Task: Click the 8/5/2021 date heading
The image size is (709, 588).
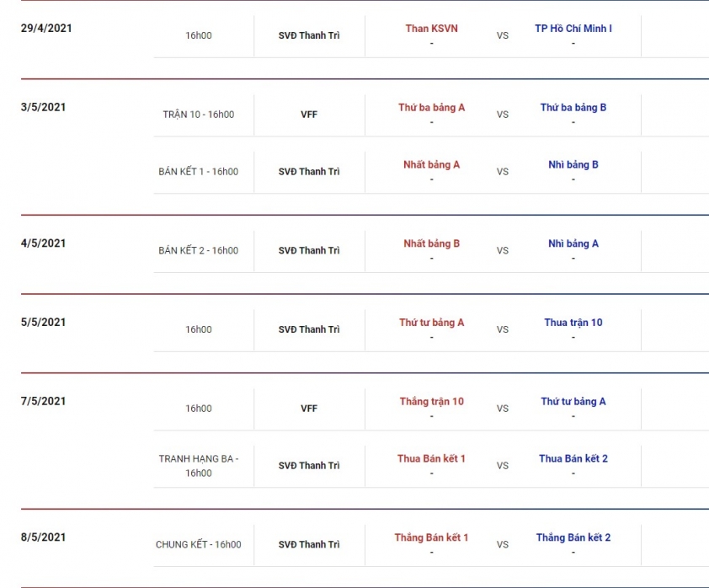Action: coord(43,537)
